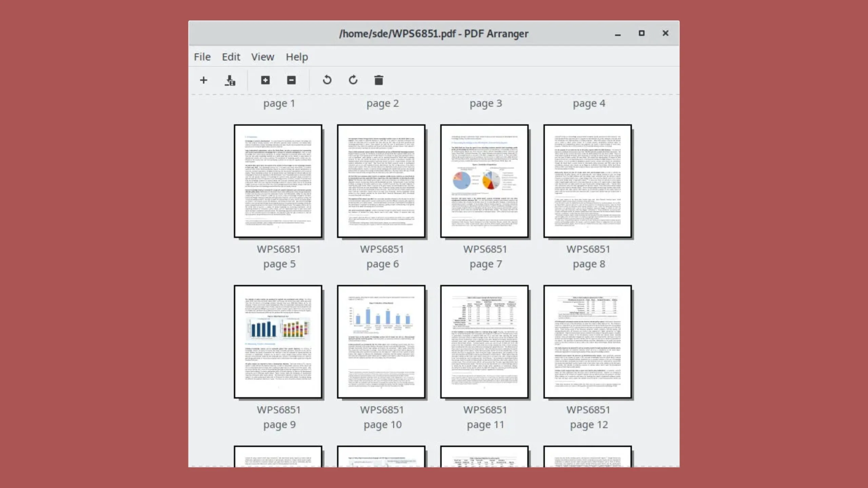Viewport: 868px width, 488px height.
Task: Open the Edit menu
Action: coord(231,57)
